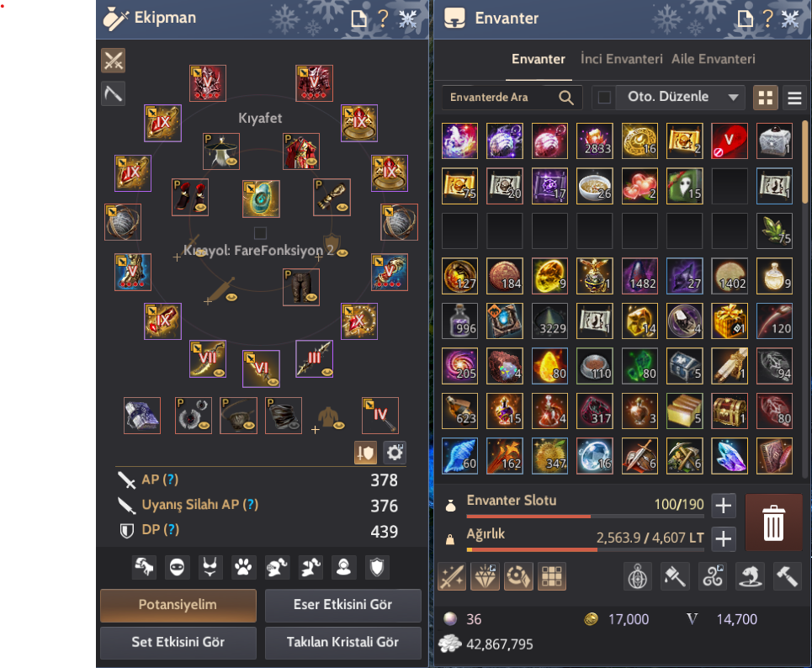This screenshot has height=668, width=812.
Task: Expand the Oto. Düzenle dropdown arrow
Action: coord(733,98)
